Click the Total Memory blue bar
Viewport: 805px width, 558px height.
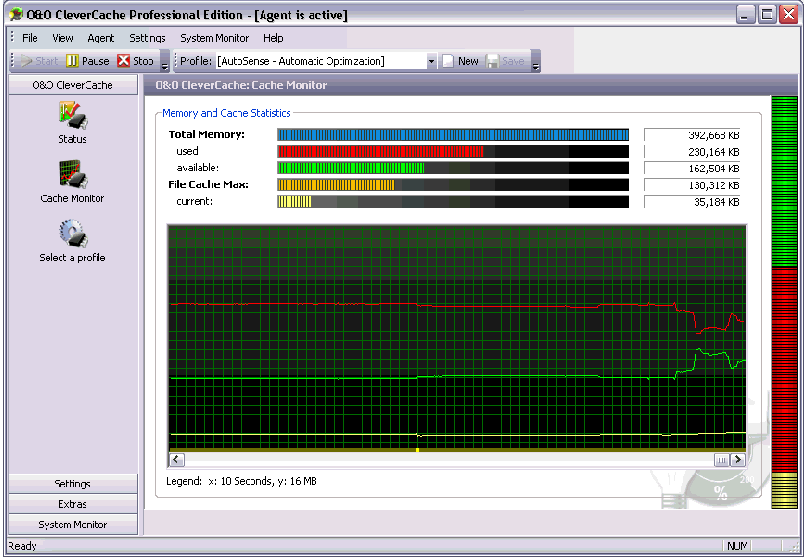pos(453,135)
